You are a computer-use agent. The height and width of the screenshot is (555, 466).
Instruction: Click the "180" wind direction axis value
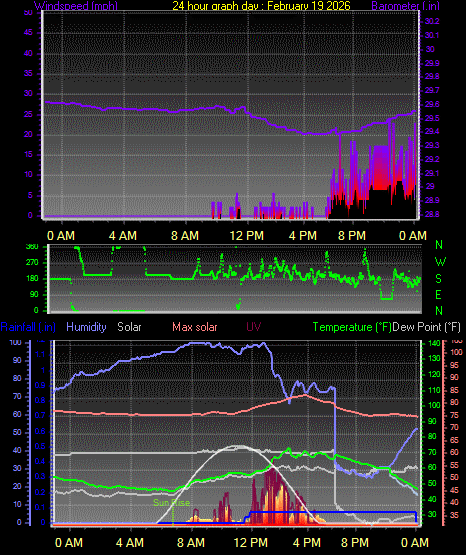point(33,279)
